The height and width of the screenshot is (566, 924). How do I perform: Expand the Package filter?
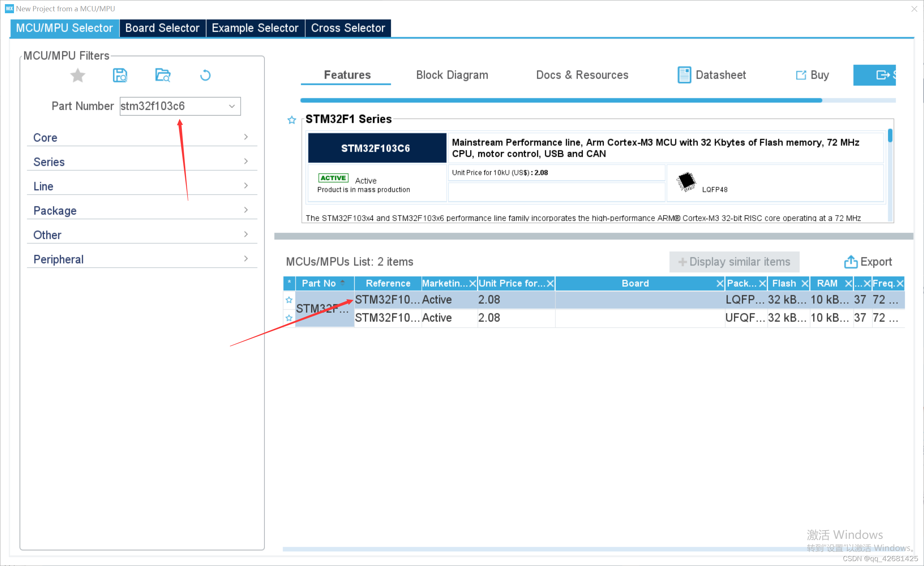coord(142,210)
